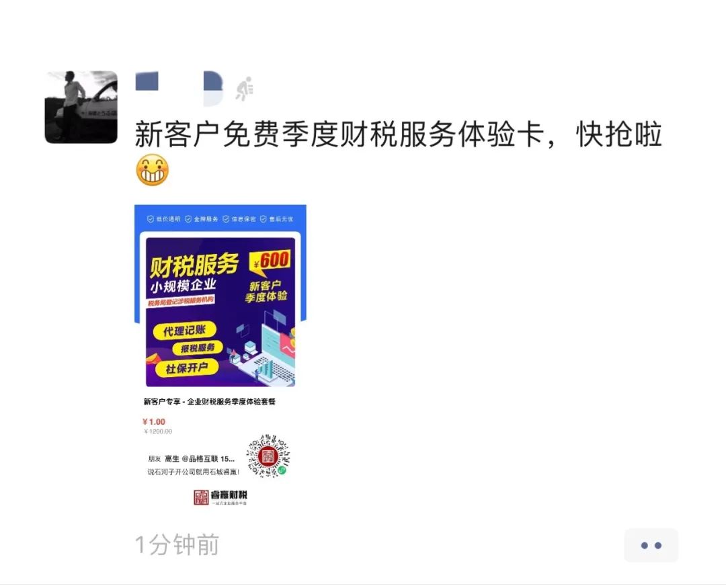726x588 pixels.
Task: Click the 低价透明 shield check icon
Action: [x=151, y=219]
